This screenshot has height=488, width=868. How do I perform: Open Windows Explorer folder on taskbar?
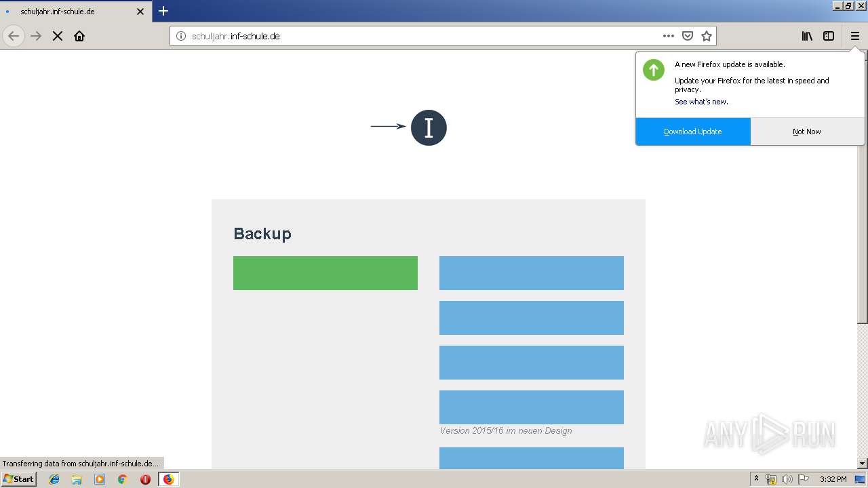(77, 479)
